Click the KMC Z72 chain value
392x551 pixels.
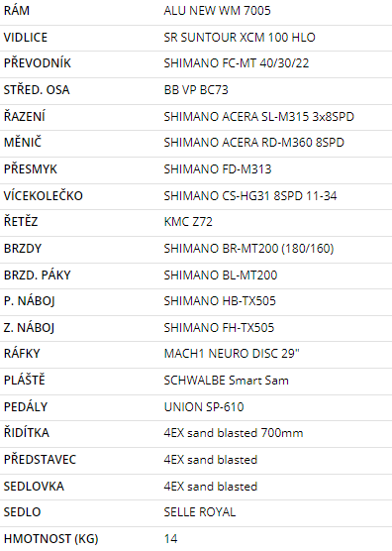tap(188, 222)
